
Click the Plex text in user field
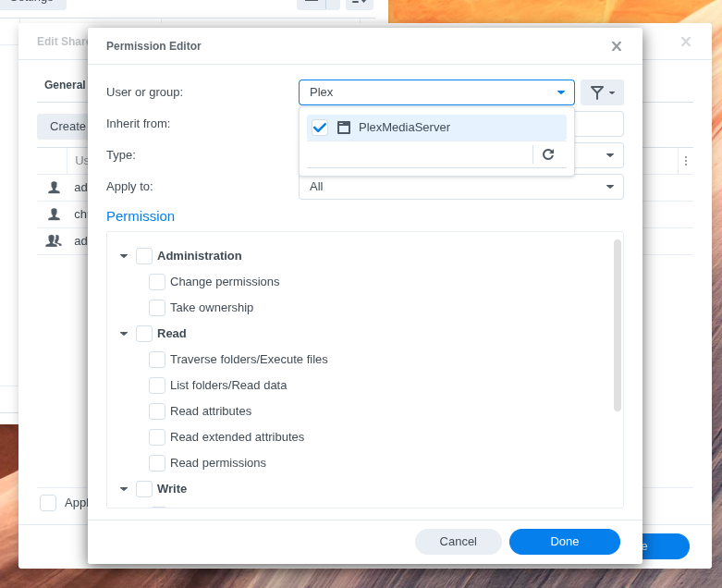[321, 92]
